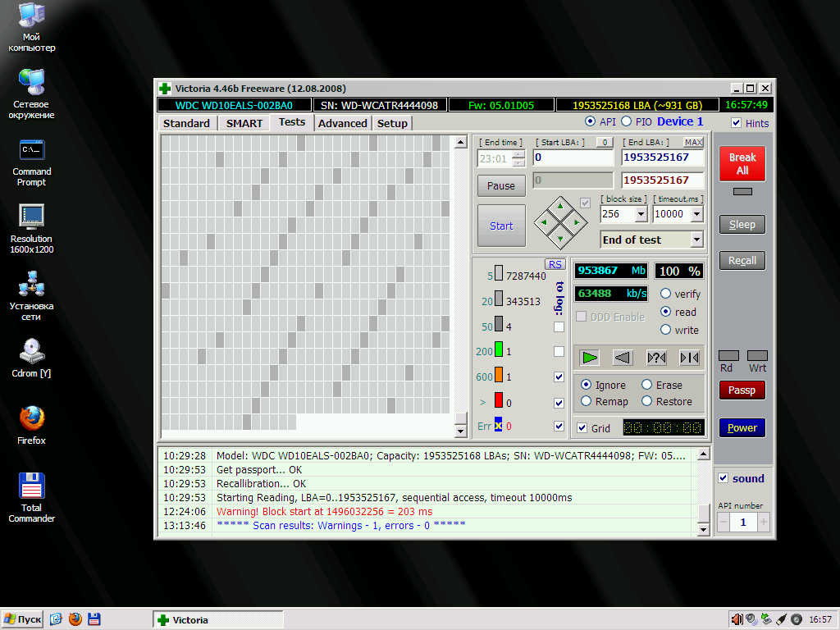Select the verify radio button
840x630 pixels.
pyautogui.click(x=666, y=294)
